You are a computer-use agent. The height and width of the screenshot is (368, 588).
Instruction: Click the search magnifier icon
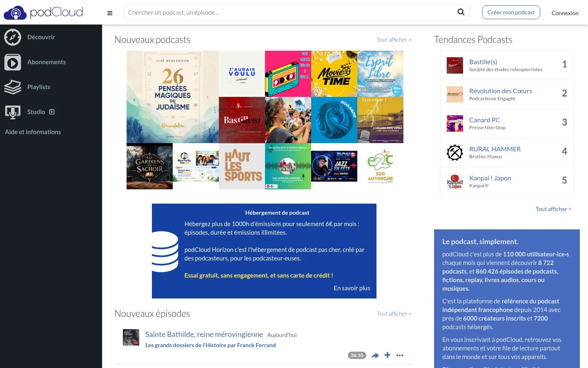(461, 12)
